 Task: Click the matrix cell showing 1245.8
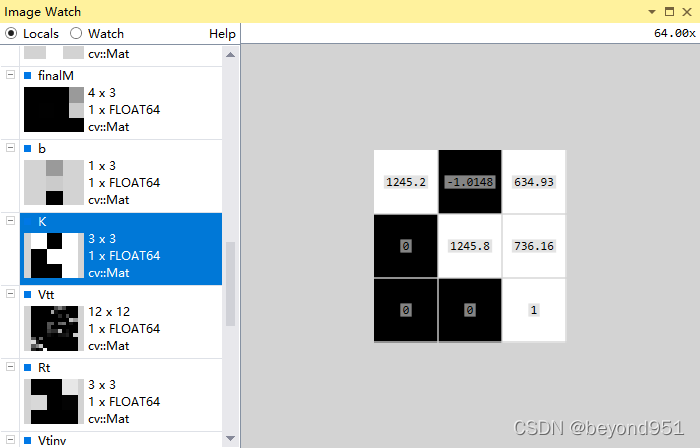[470, 246]
